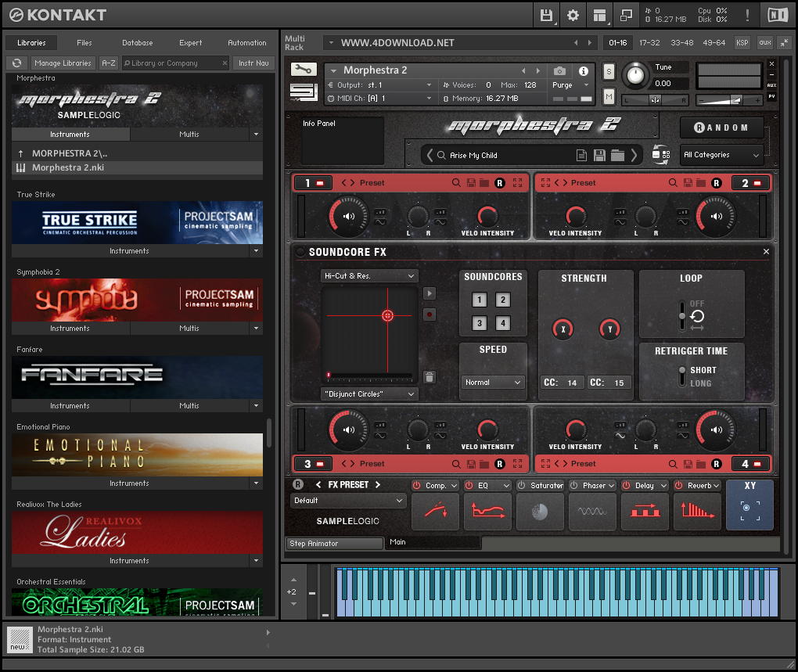The height and width of the screenshot is (672, 798).
Task: Open KSP script button
Action: coord(742,43)
